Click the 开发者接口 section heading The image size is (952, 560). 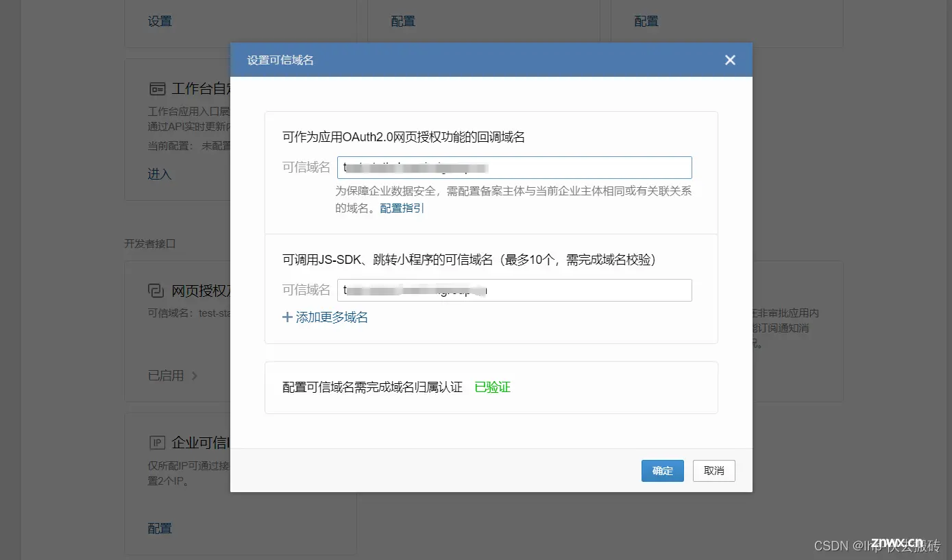[150, 243]
